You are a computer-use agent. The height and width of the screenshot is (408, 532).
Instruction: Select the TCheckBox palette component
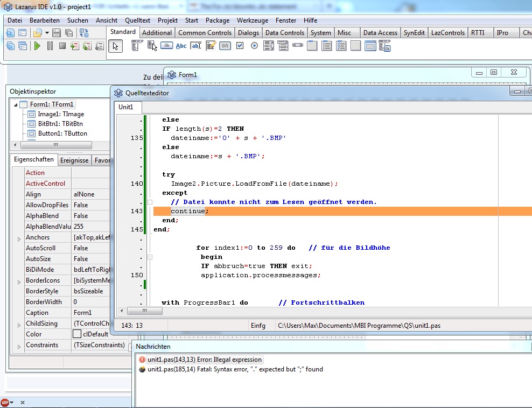(x=240, y=46)
